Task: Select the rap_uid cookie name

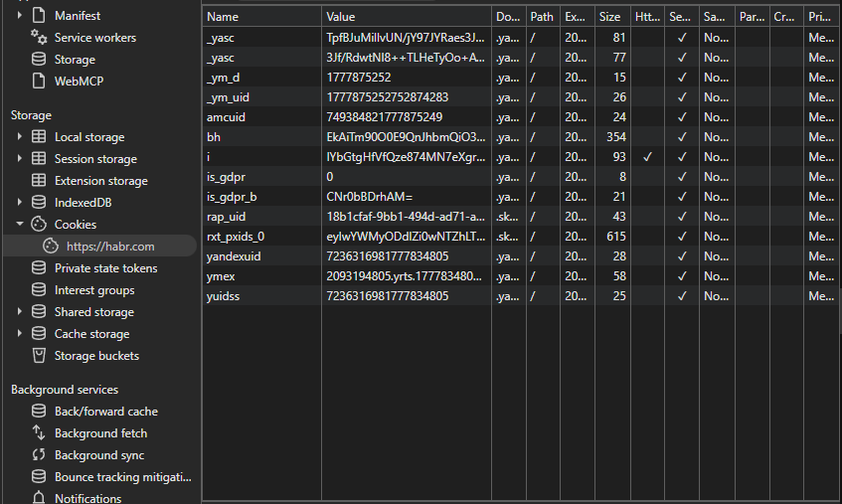Action: coord(226,217)
